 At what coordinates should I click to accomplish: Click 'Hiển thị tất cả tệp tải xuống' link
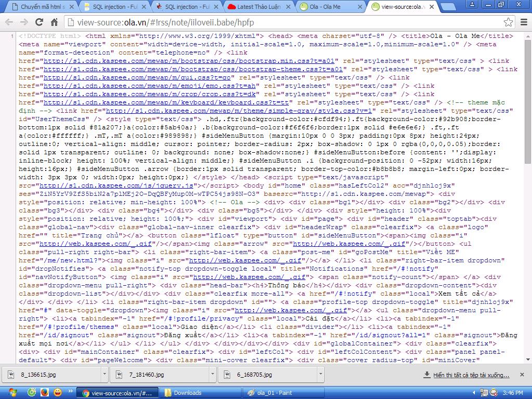point(471,375)
